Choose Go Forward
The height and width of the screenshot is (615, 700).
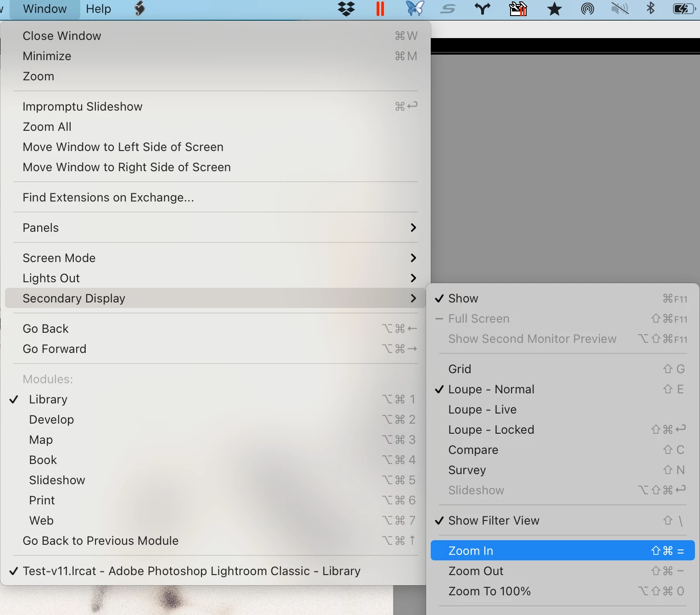[x=216, y=349]
